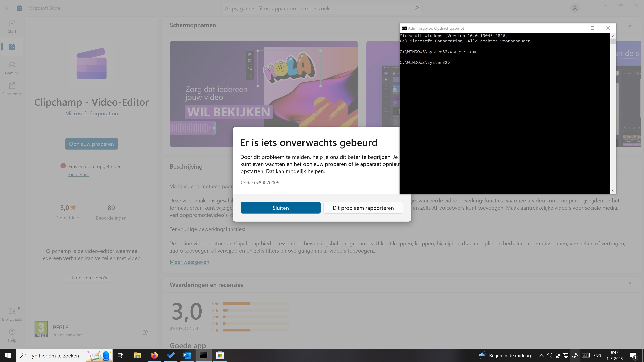The width and height of the screenshot is (644, 362).
Task: Click taskbar search box 'Typ hier om te zoeken'
Action: pos(65,355)
